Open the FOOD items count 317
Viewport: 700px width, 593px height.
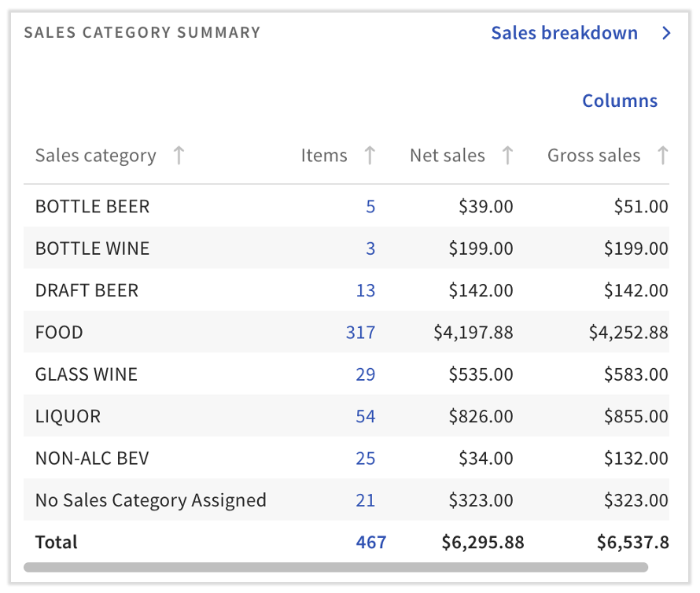[x=360, y=333]
